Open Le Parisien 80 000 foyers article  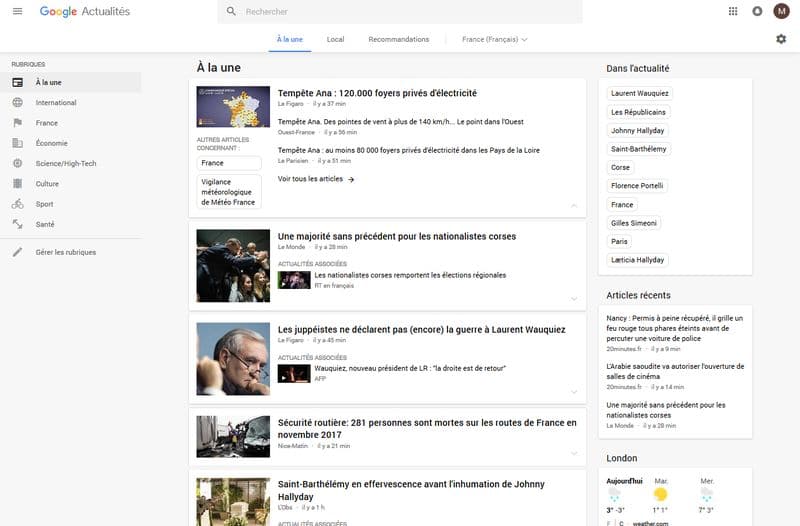click(409, 151)
